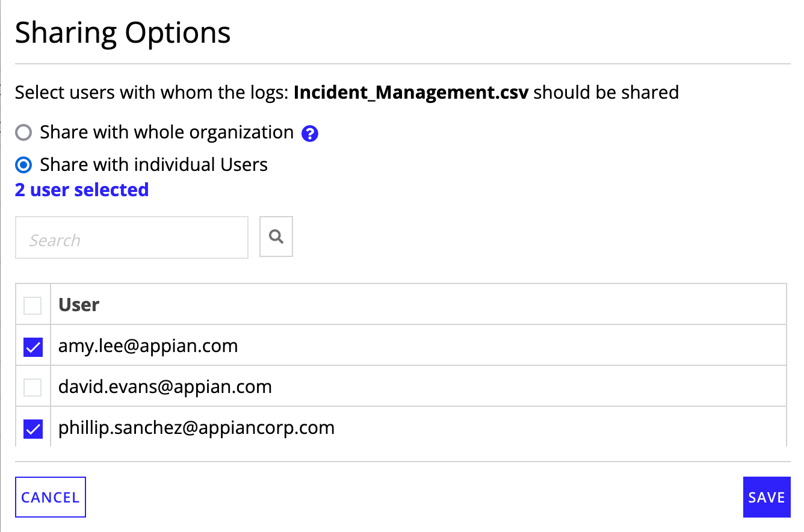Click the Sharing Options dialog title
Viewport: 804px width, 532px height.
pyautogui.click(x=123, y=32)
